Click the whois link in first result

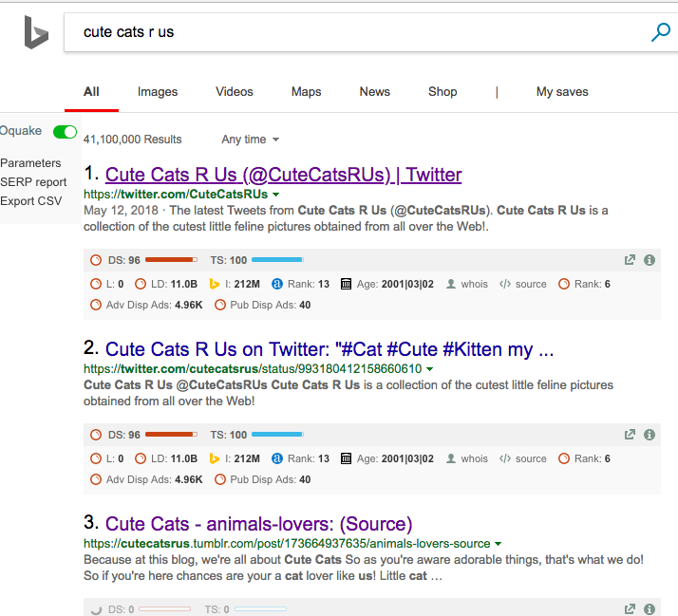coord(474,284)
